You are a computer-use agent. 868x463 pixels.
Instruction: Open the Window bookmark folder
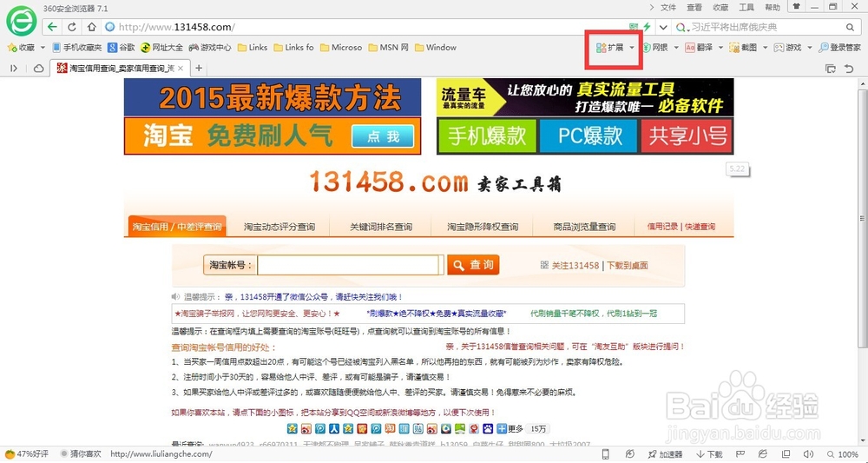pyautogui.click(x=436, y=48)
